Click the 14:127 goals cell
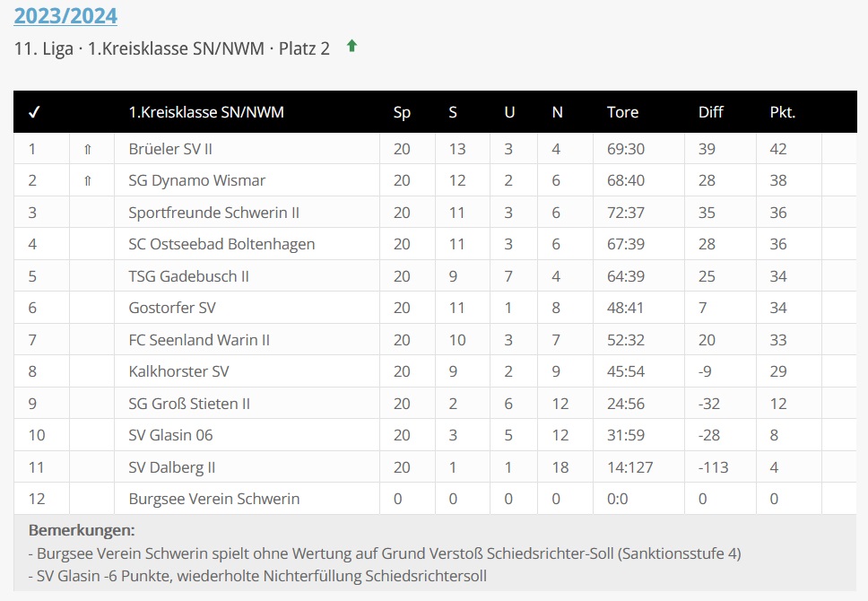This screenshot has height=601, width=868. coord(629,467)
